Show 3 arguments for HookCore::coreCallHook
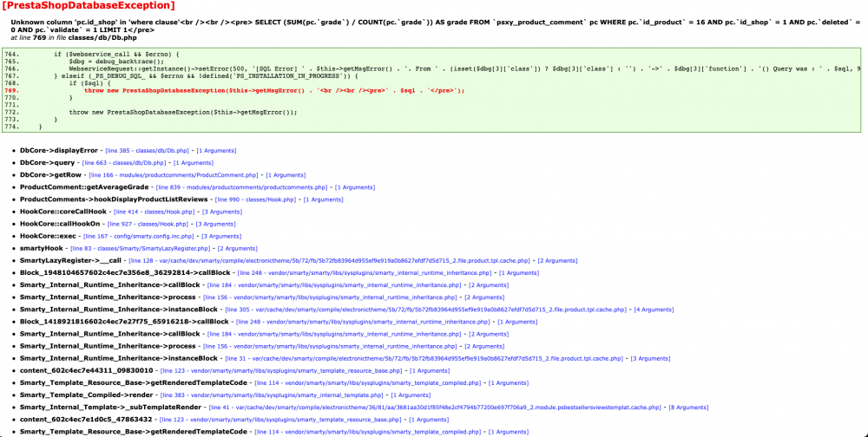Viewport: 868px width, 437px height. pyautogui.click(x=222, y=212)
